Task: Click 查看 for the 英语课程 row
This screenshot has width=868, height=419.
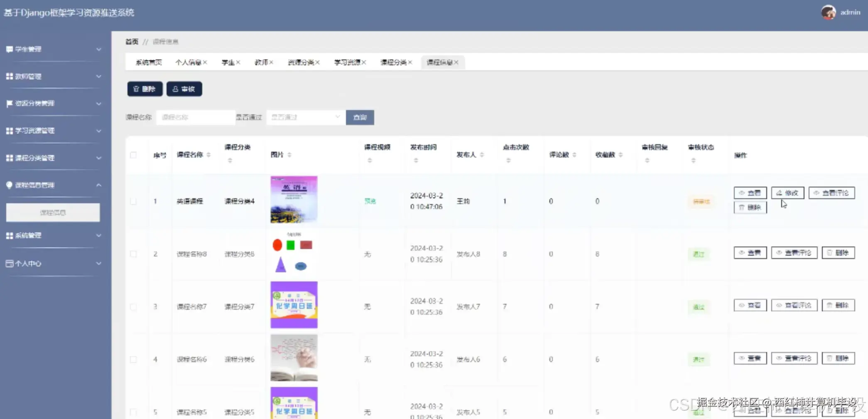Action: 750,193
